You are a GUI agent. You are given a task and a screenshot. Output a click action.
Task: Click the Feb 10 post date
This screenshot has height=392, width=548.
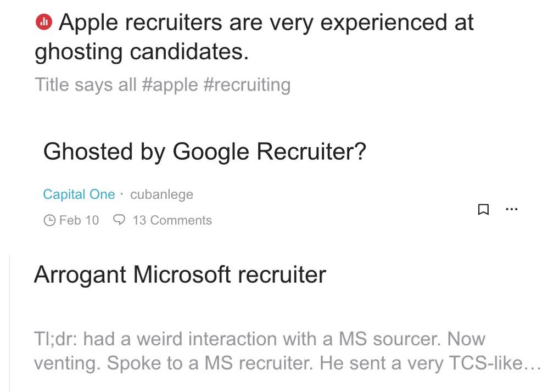pyautogui.click(x=79, y=221)
